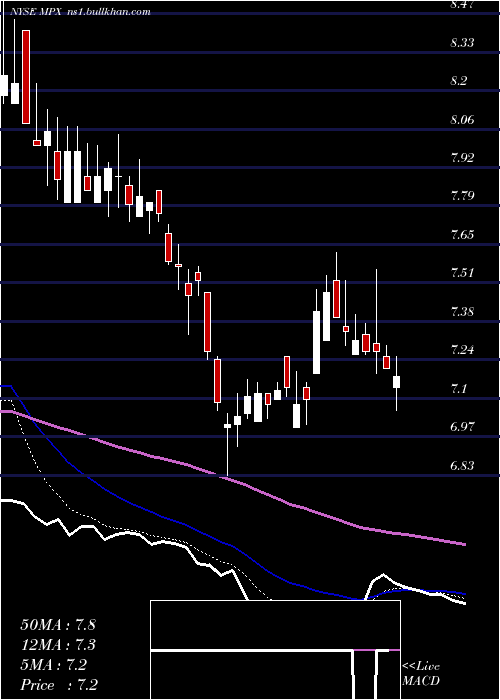
Task: Click the <<Live MACD label
Action: pyautogui.click(x=421, y=674)
